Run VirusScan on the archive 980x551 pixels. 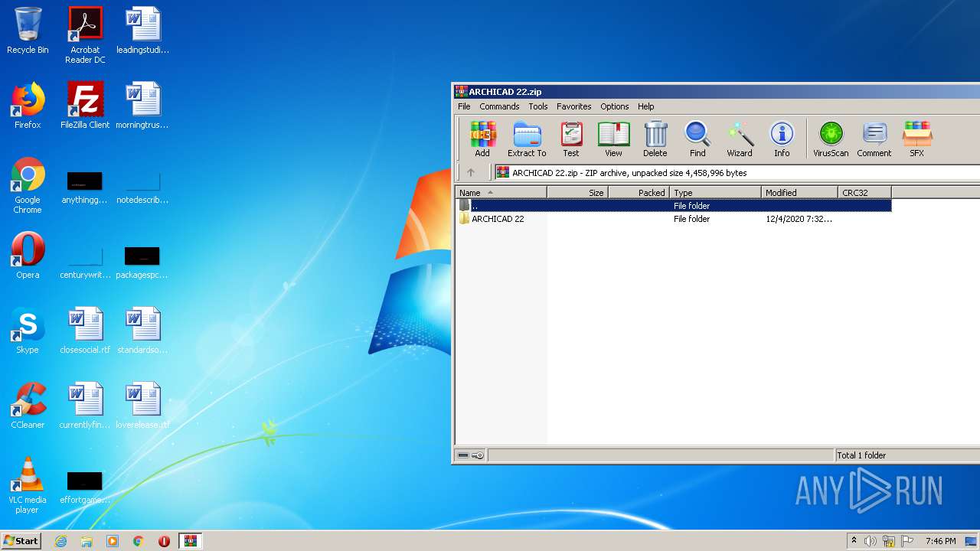831,139
